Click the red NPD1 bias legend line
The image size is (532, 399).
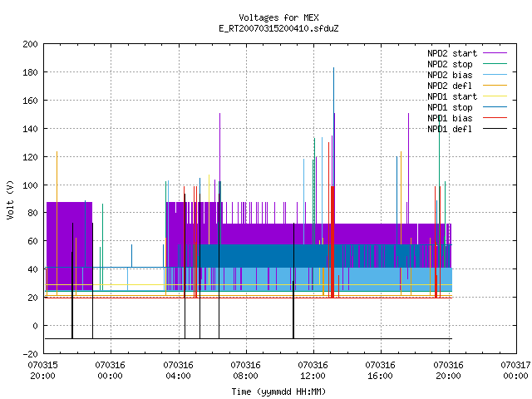tap(495, 118)
